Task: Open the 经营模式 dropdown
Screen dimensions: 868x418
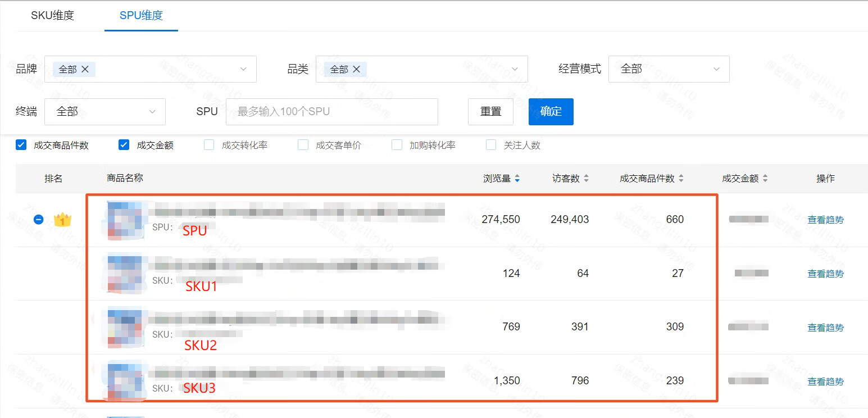Action: point(669,69)
